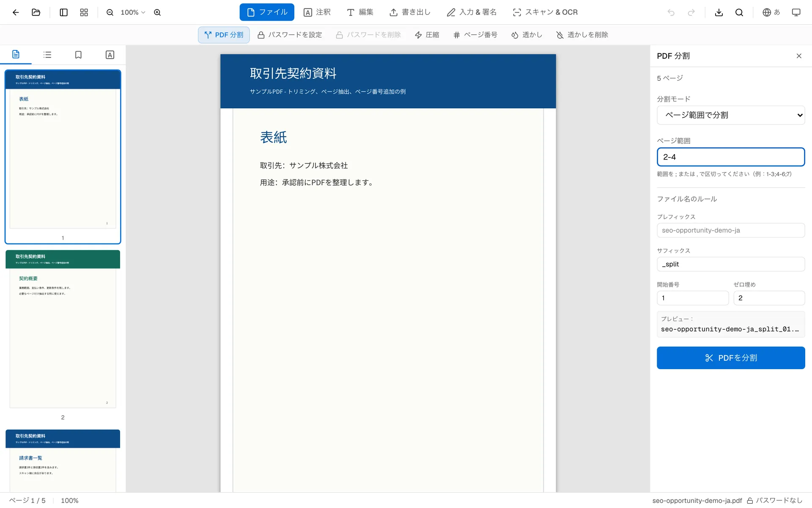Open language globe selector

tap(771, 12)
